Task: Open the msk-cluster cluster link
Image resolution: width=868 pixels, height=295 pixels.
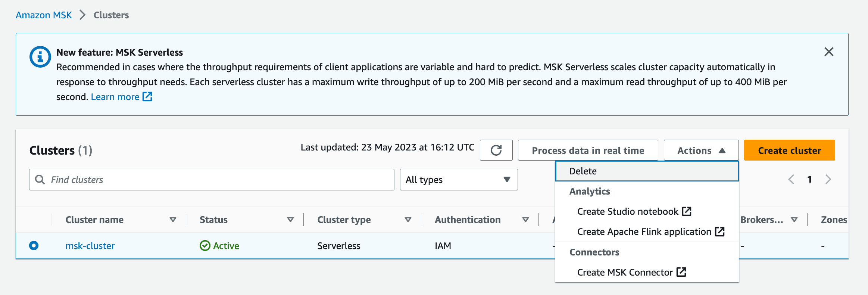Action: click(x=90, y=246)
